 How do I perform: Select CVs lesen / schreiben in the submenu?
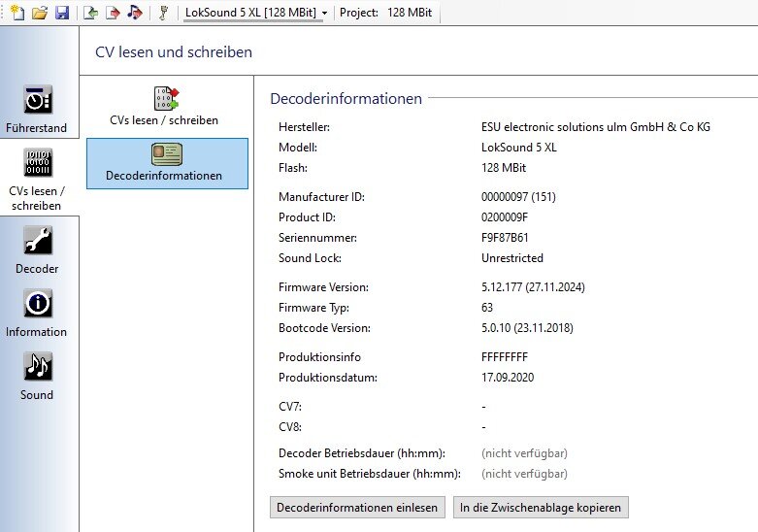click(164, 106)
